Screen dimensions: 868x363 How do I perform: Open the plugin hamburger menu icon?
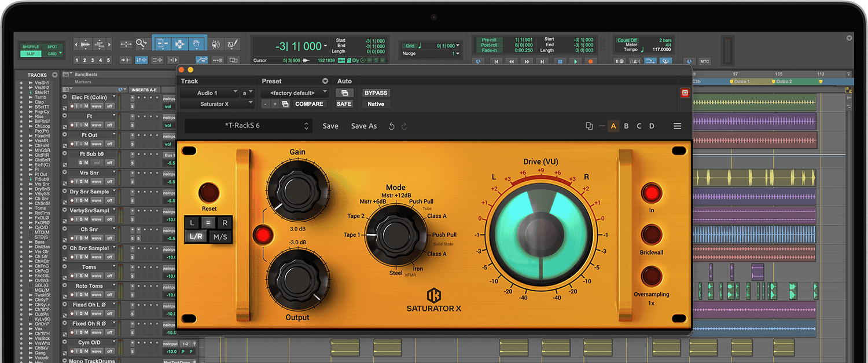[x=677, y=126]
